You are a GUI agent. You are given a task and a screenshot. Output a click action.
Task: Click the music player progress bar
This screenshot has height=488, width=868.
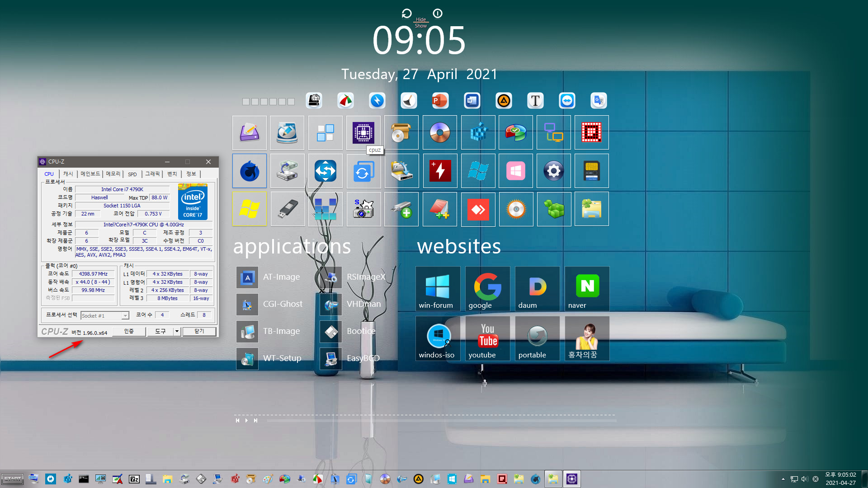(x=441, y=421)
